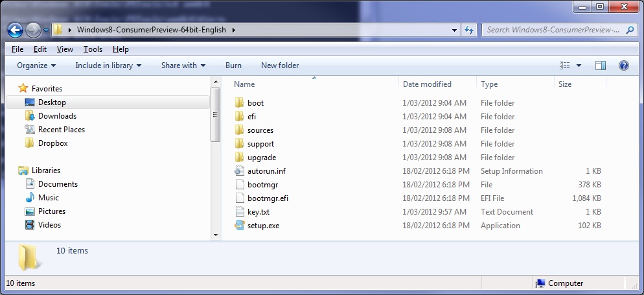
Task: Select the Favorites star heading
Action: 40,88
